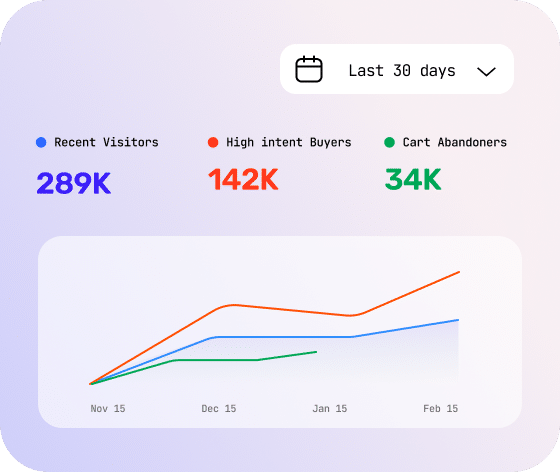Toggle the Cart Abandoners legend label

pyautogui.click(x=455, y=142)
